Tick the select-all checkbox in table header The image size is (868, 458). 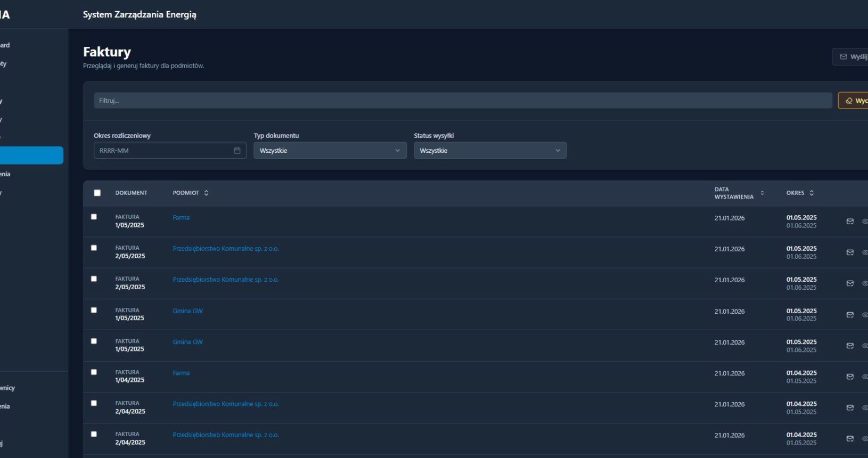point(97,193)
